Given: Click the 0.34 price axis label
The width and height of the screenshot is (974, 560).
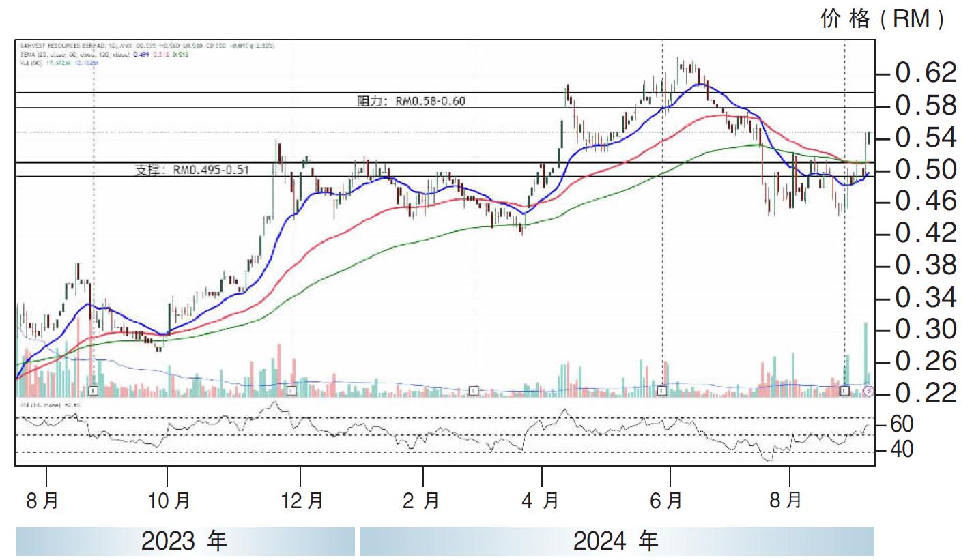Looking at the screenshot, I should pyautogui.click(x=925, y=298).
